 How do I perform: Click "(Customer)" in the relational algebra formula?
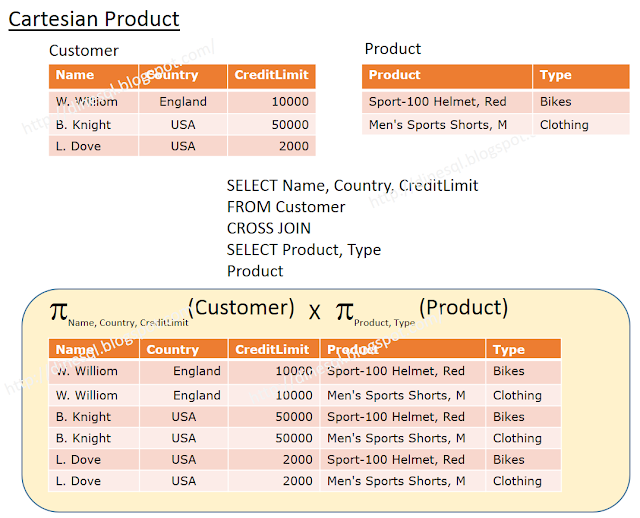[241, 307]
